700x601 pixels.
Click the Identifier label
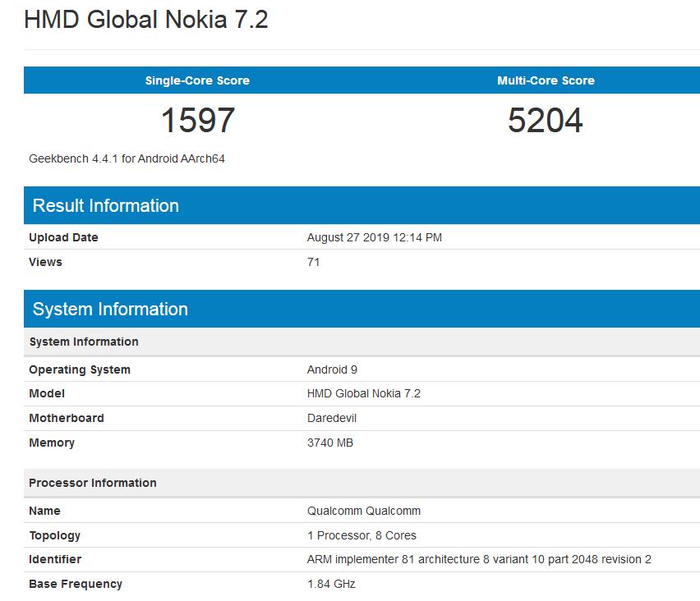coord(55,559)
